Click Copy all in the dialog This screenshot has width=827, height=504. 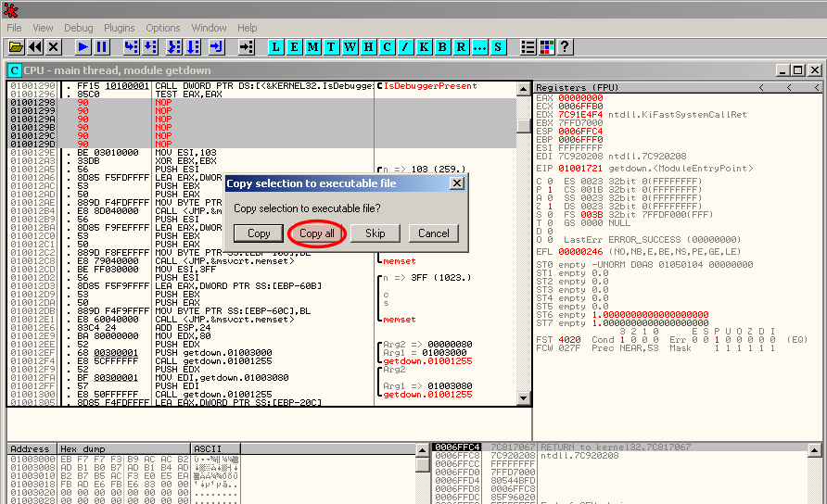(317, 233)
